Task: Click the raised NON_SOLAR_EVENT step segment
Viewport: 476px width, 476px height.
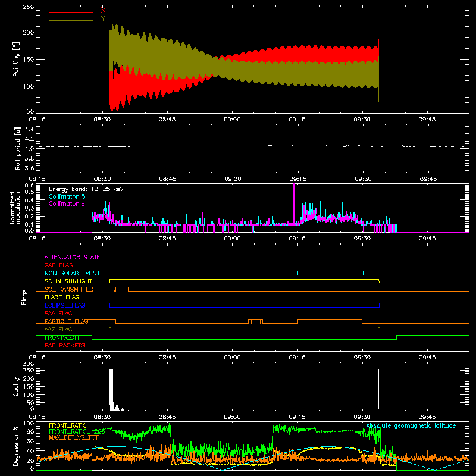Action: tap(331, 271)
